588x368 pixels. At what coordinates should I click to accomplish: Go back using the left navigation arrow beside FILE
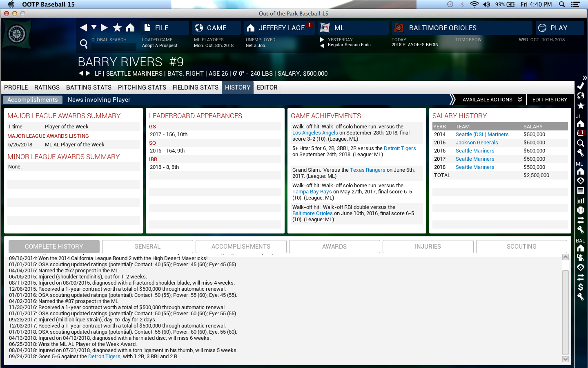pyautogui.click(x=84, y=27)
